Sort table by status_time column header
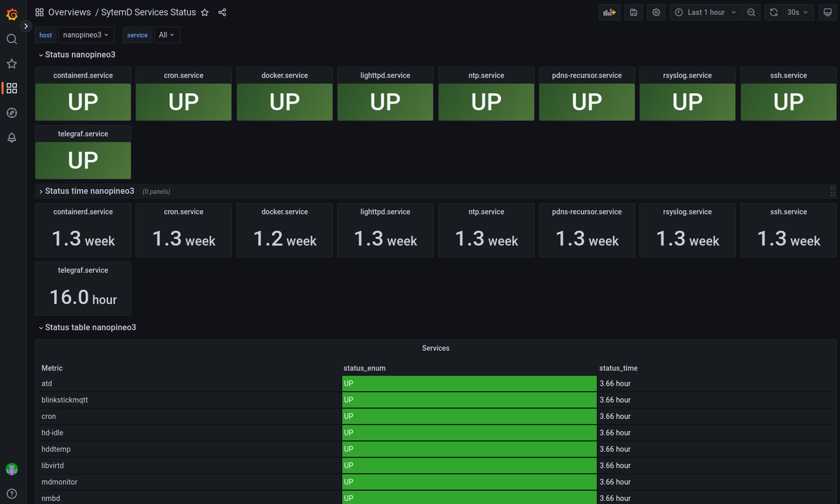This screenshot has width=840, height=504. (618, 368)
